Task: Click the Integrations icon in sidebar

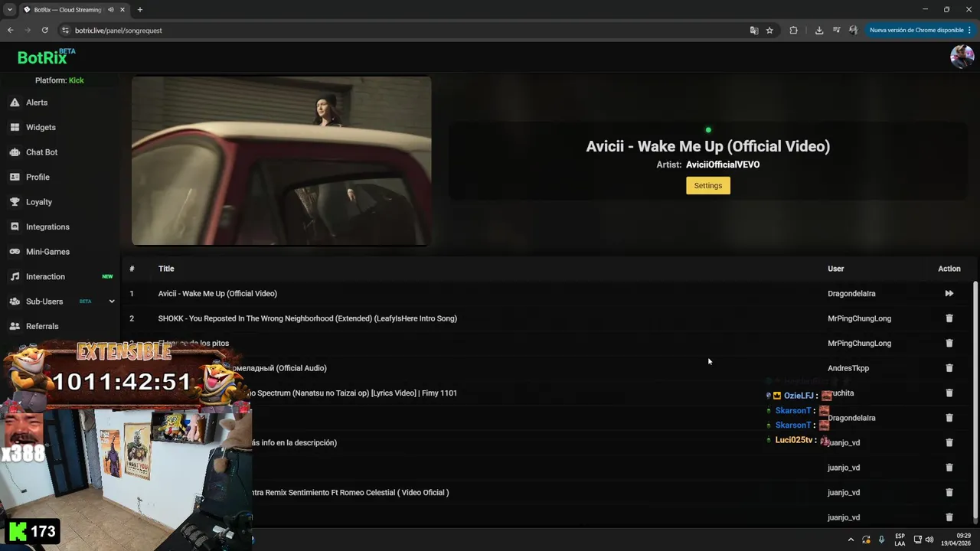Action: [15, 227]
